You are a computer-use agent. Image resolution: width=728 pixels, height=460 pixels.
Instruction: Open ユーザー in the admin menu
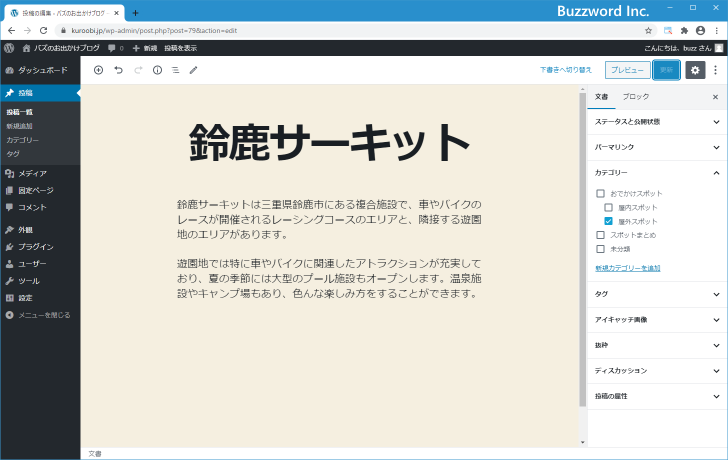(40, 264)
